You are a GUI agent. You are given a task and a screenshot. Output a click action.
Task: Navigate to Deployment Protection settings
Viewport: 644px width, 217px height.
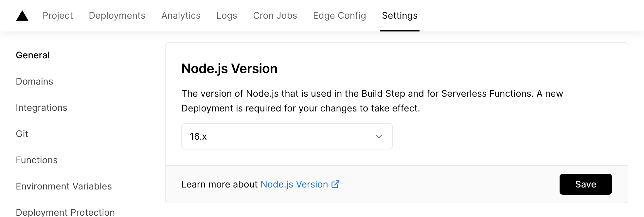(x=65, y=212)
